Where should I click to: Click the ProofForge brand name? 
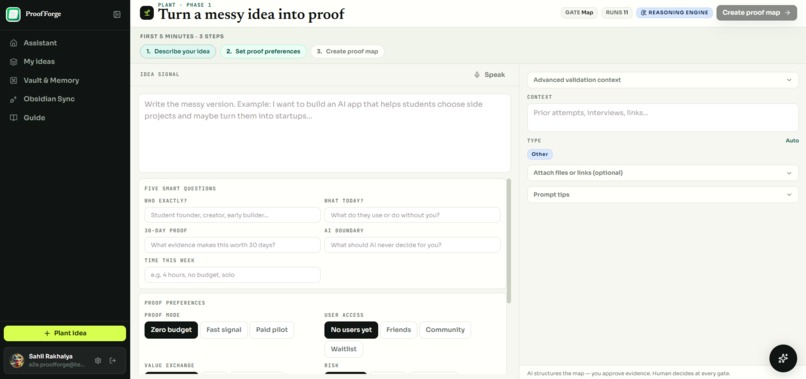[43, 14]
